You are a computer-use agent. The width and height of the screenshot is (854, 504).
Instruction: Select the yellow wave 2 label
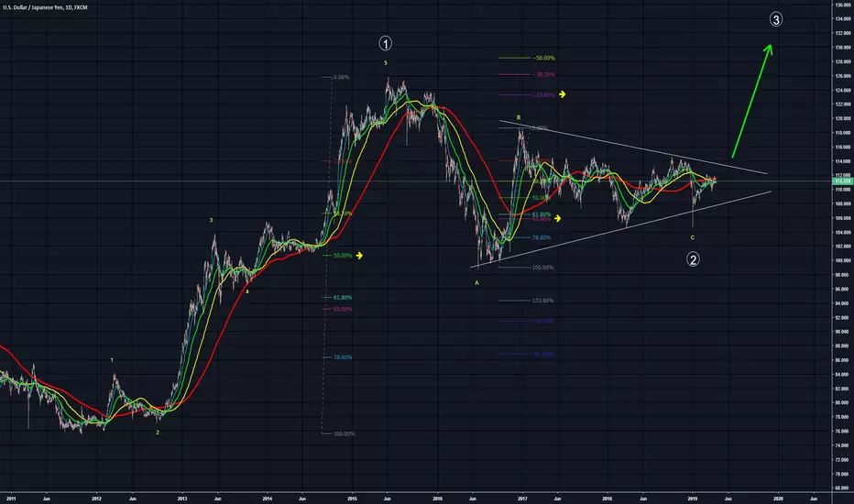click(158, 433)
